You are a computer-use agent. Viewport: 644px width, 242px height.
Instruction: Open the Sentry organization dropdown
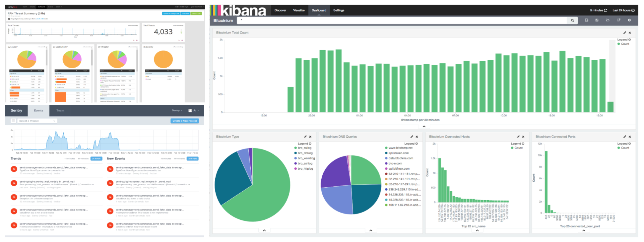pyautogui.click(x=177, y=110)
